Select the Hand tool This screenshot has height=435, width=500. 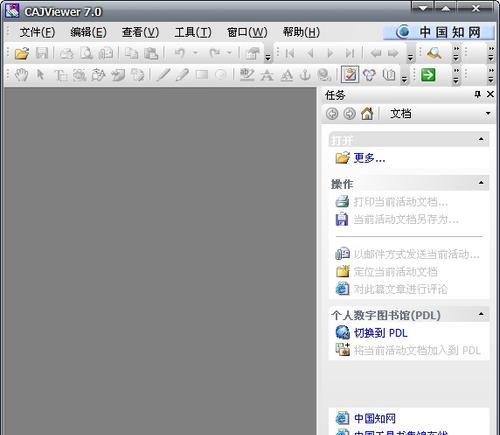tap(22, 75)
